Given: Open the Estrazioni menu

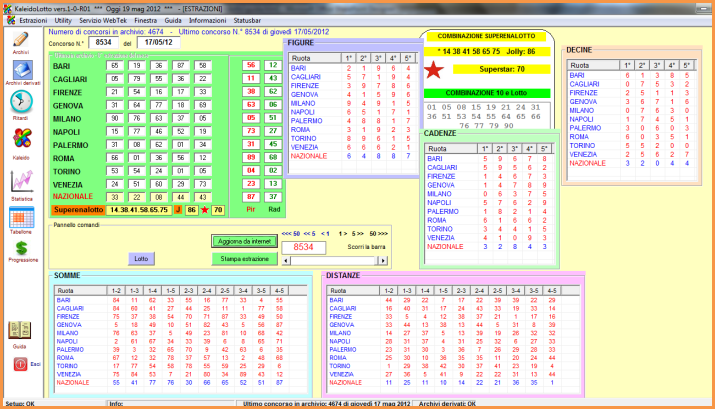Looking at the screenshot, I should (33, 21).
